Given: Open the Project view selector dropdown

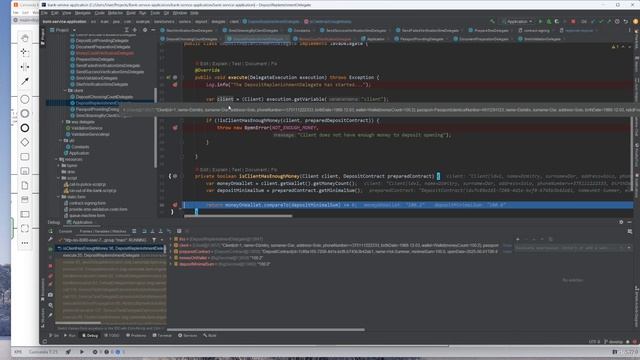Looking at the screenshot, I should [x=62, y=30].
